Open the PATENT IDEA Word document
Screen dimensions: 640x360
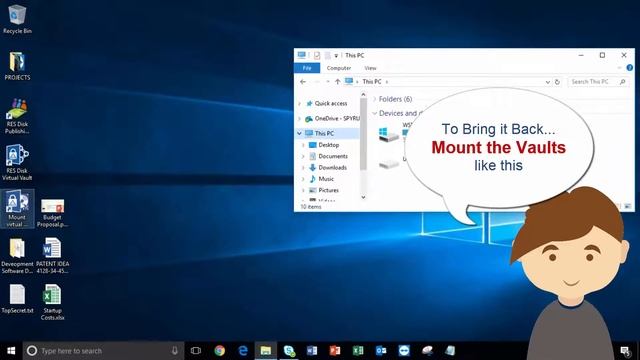click(52, 256)
